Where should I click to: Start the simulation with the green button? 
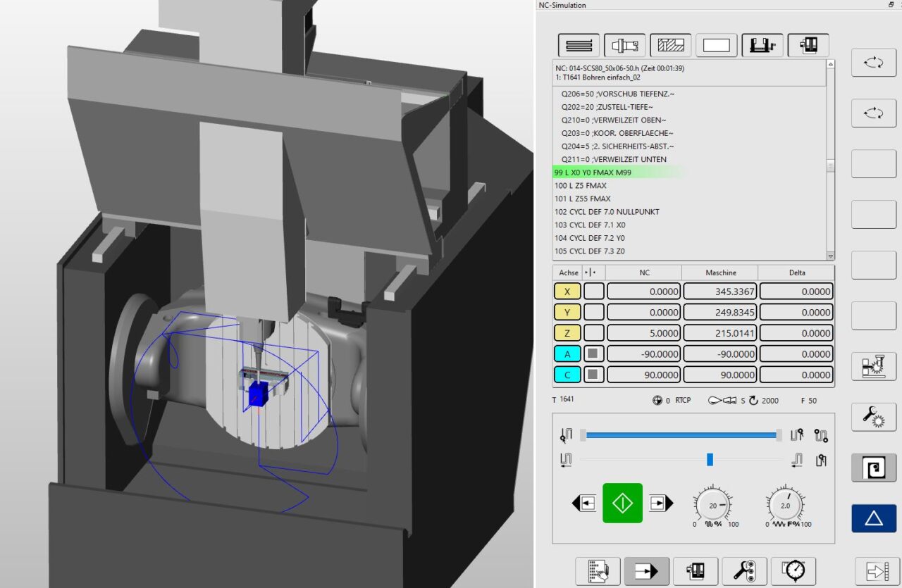[622, 502]
